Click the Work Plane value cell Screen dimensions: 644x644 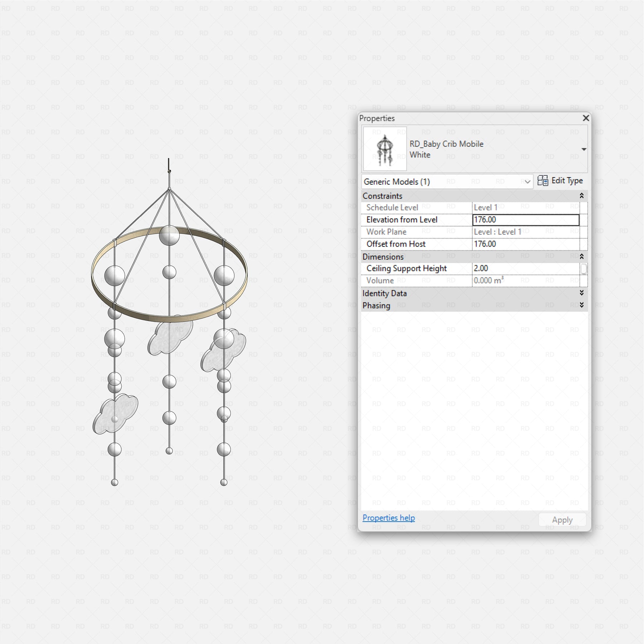[x=525, y=232]
